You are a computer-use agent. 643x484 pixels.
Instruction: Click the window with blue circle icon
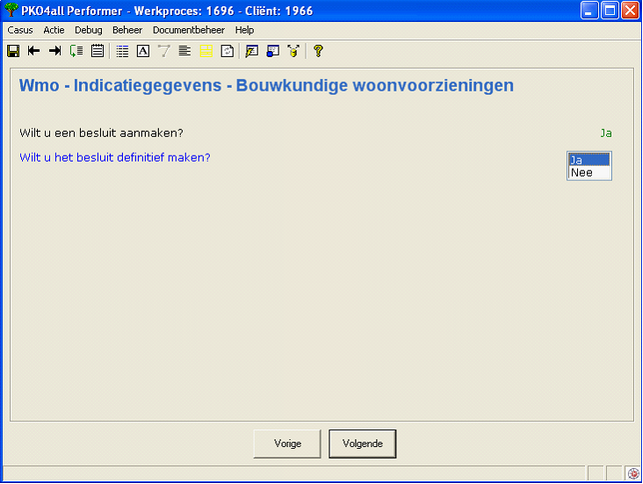click(273, 51)
